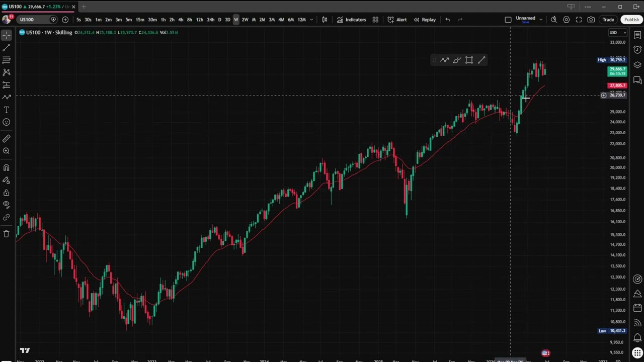
Task: Toggle stay in drawing mode
Action: point(7,180)
